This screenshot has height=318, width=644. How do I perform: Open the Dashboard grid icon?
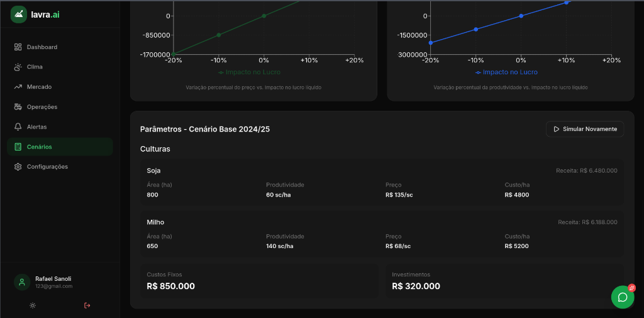click(18, 47)
